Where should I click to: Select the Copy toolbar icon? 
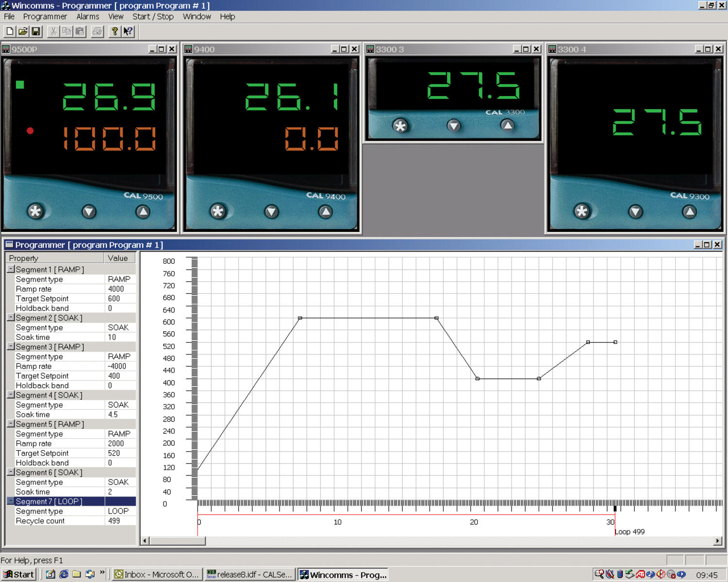coord(66,32)
